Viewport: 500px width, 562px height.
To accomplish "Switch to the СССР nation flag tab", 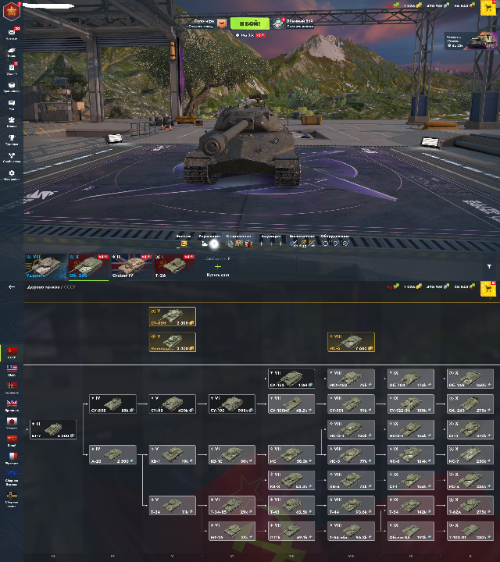I will (12, 353).
